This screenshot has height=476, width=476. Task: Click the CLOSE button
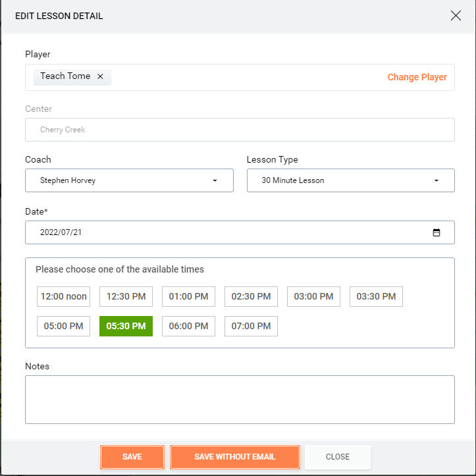338,457
